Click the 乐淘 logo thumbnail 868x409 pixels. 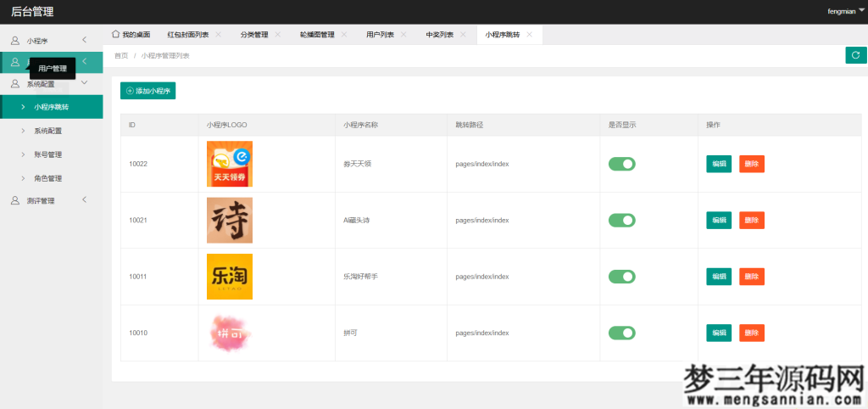coord(230,277)
